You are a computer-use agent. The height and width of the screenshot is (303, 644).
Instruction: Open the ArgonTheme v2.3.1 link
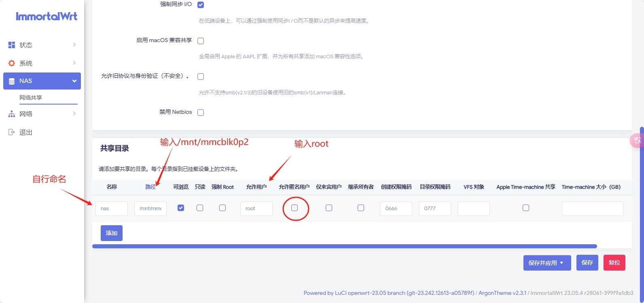502,293
